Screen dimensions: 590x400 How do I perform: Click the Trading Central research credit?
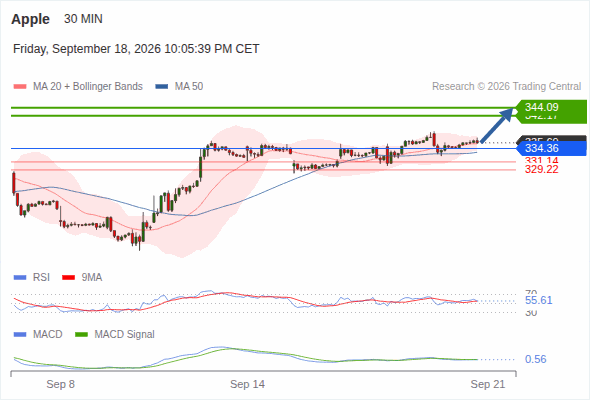click(506, 87)
